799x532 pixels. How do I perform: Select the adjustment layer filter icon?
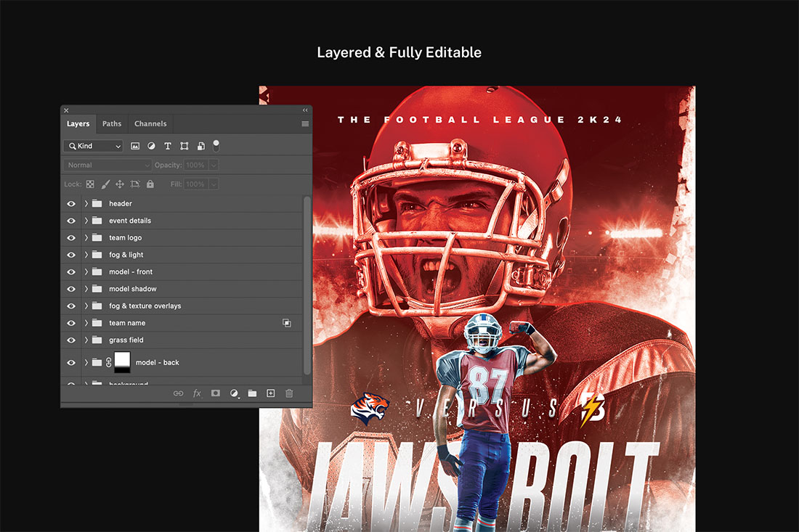151,146
